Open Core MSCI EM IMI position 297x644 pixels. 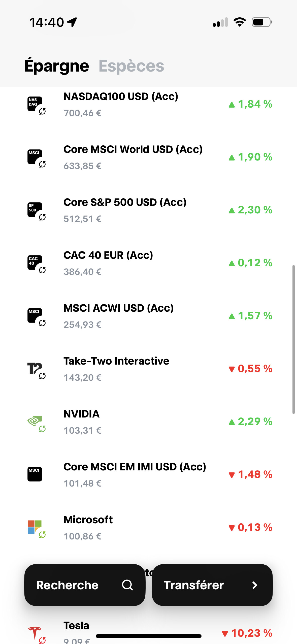(135, 475)
